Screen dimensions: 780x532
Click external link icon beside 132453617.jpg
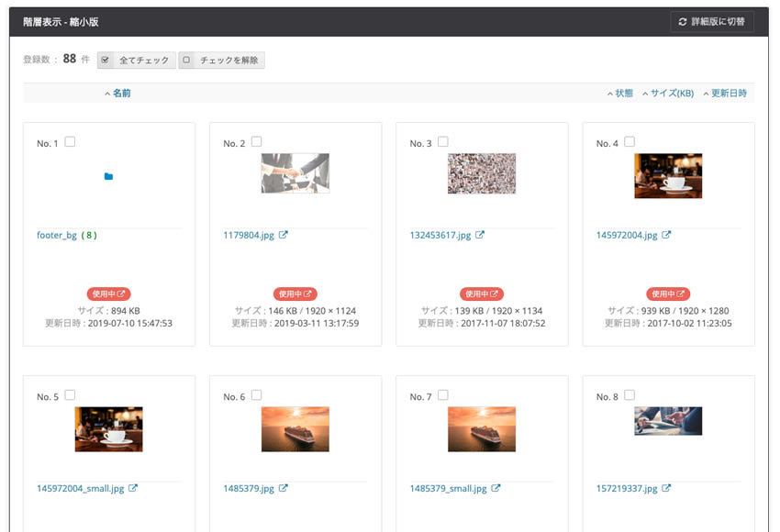480,235
